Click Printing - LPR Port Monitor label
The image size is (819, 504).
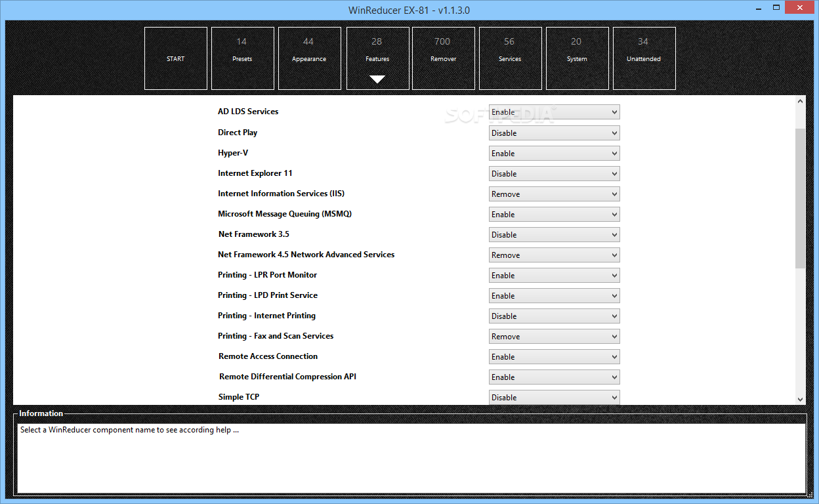[x=268, y=275]
